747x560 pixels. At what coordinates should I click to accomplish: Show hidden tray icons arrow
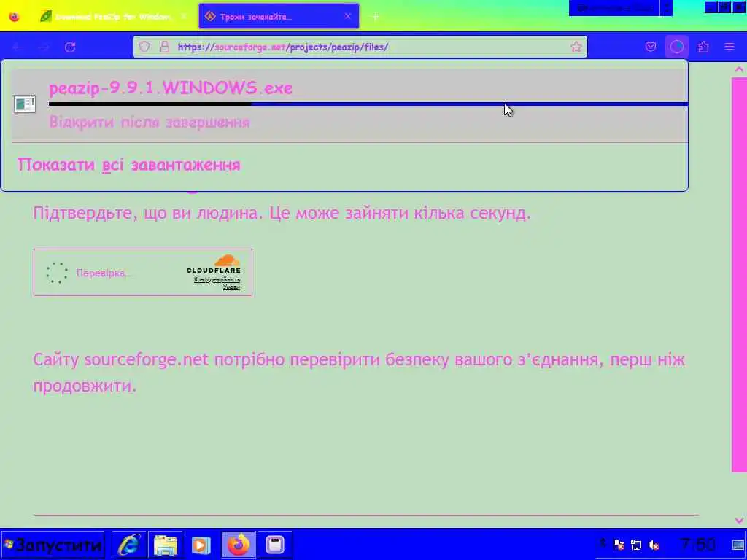pos(603,543)
